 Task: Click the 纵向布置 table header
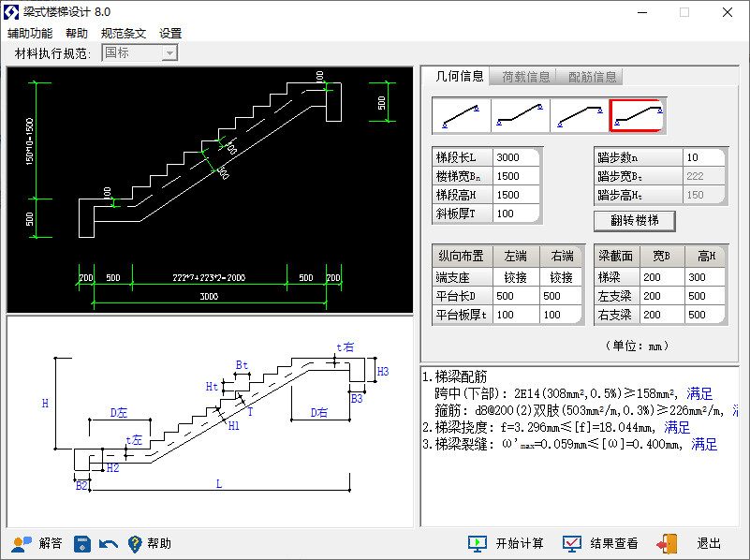pos(462,257)
